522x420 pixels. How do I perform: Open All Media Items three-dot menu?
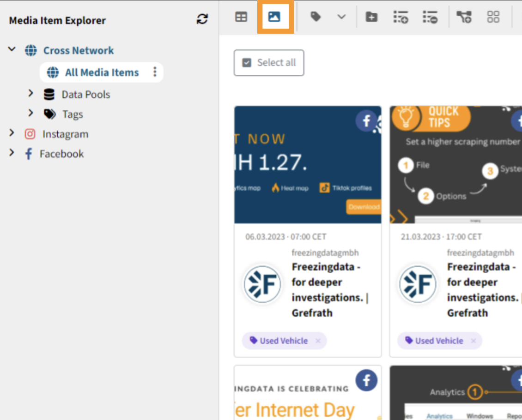(x=155, y=72)
